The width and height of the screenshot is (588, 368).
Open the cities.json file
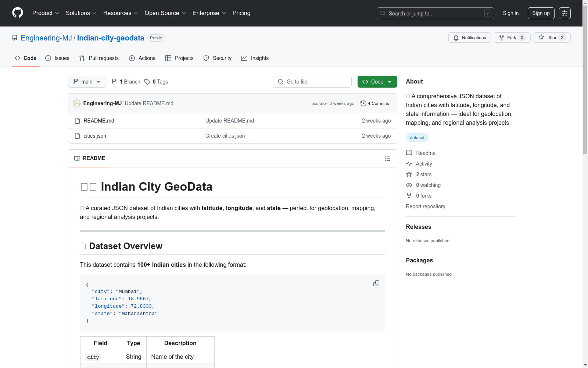[95, 136]
